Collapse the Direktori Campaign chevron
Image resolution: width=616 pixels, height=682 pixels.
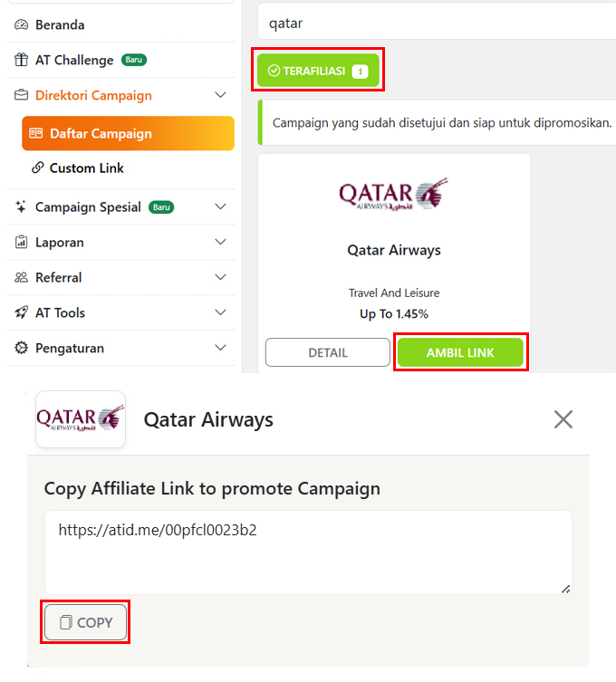(x=220, y=96)
